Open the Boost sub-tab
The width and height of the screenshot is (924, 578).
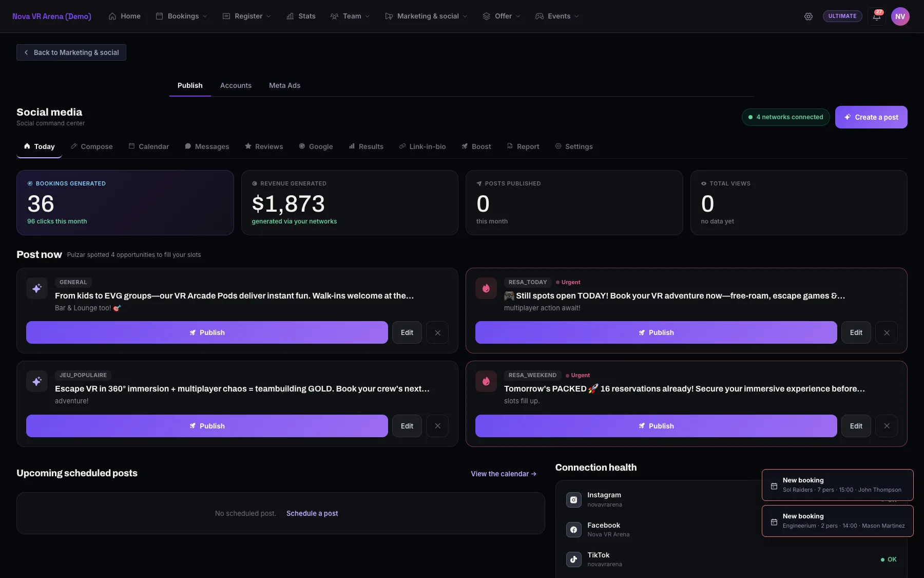click(x=476, y=146)
